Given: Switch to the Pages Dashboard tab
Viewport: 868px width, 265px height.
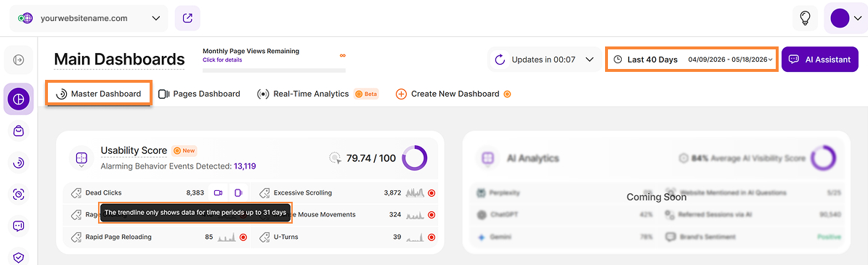Looking at the screenshot, I should click(x=199, y=94).
